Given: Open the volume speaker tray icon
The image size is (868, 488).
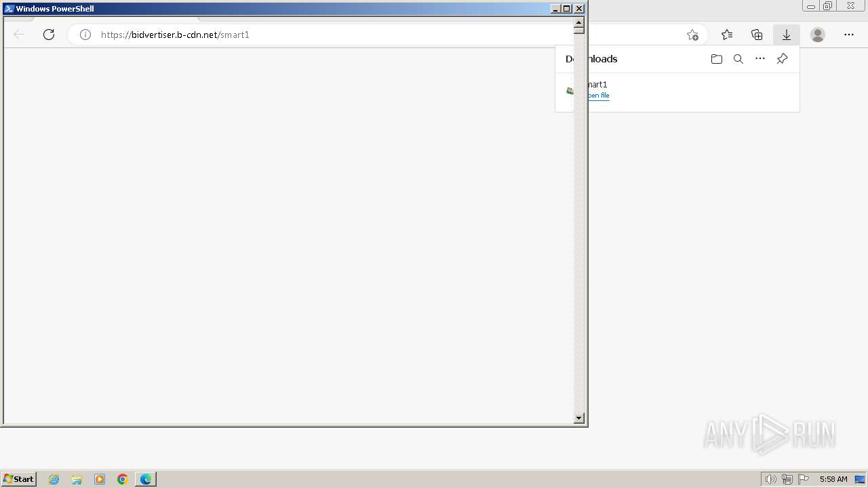Looking at the screenshot, I should 770,479.
